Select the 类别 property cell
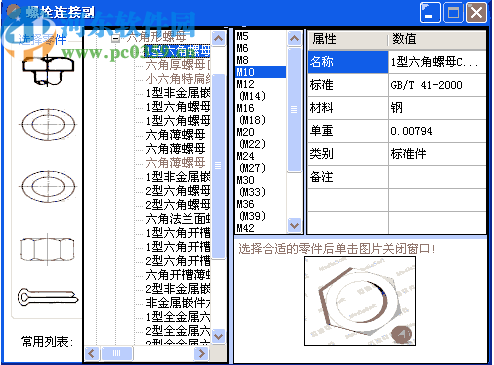 [348, 154]
